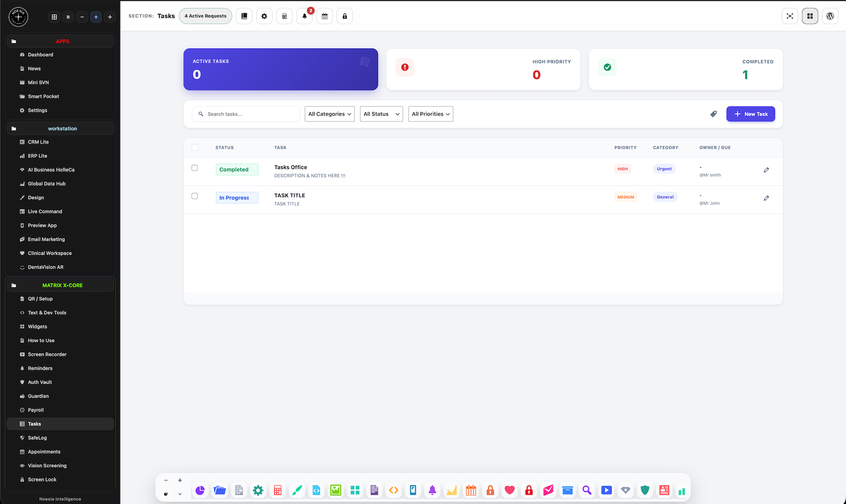Click the book icon in top toolbar
Screen dimensions: 846x504
point(244,16)
